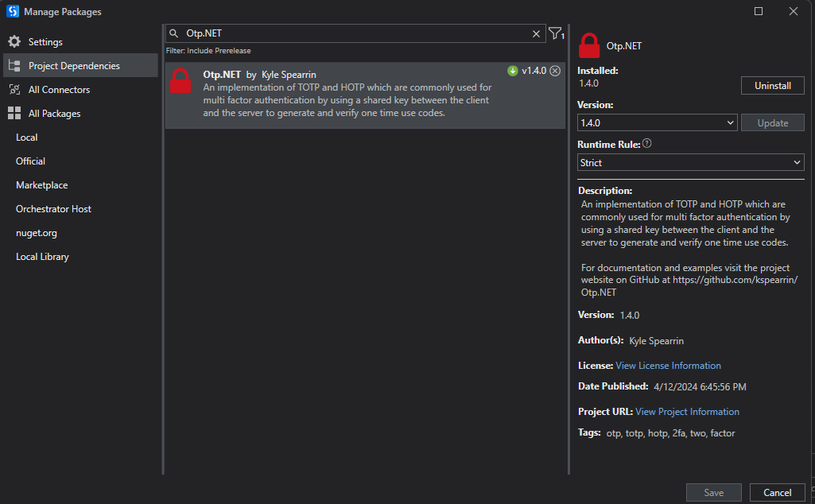
Task: Click the UiPath Studio logo in the title bar
Action: coord(13,11)
